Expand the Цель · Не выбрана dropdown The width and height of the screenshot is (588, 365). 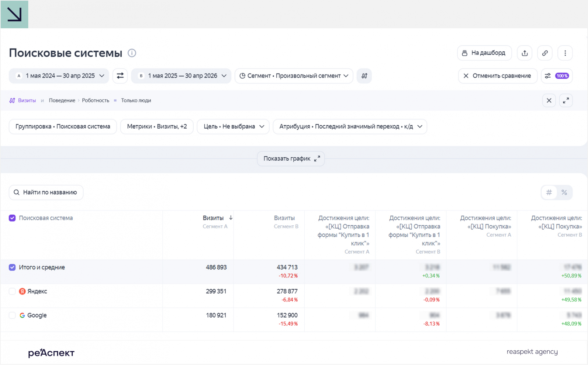(x=233, y=126)
